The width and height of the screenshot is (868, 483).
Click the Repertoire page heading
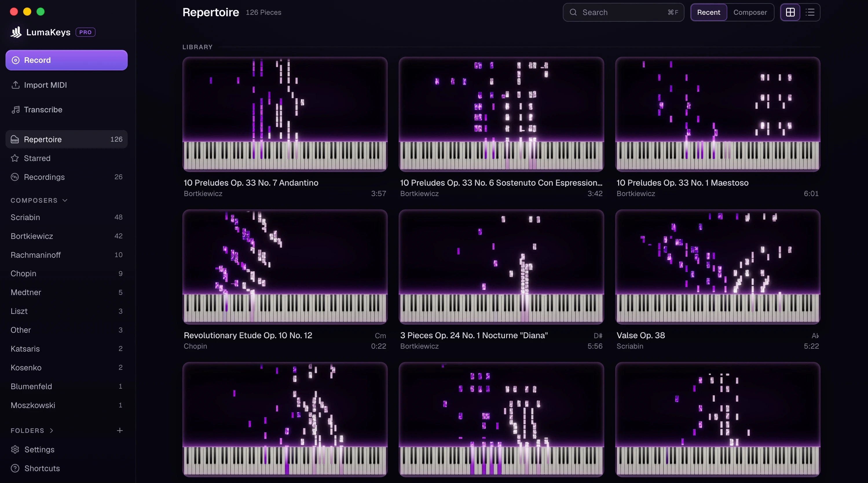click(x=210, y=12)
